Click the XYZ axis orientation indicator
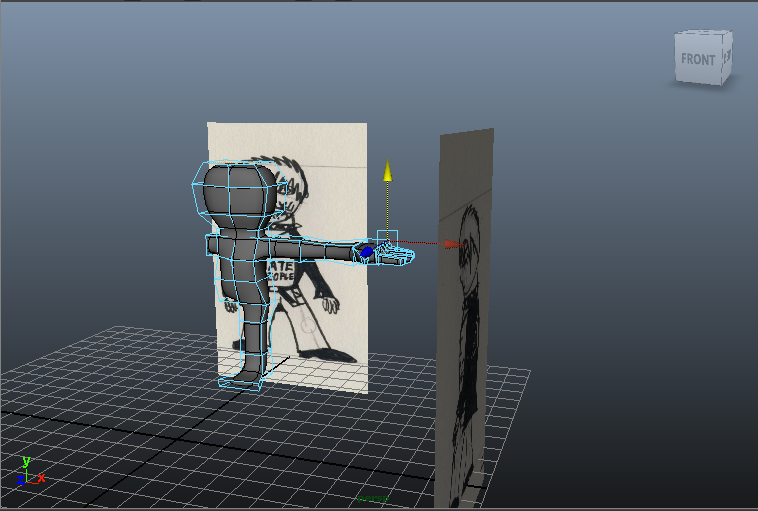The width and height of the screenshot is (758, 511). tap(30, 471)
